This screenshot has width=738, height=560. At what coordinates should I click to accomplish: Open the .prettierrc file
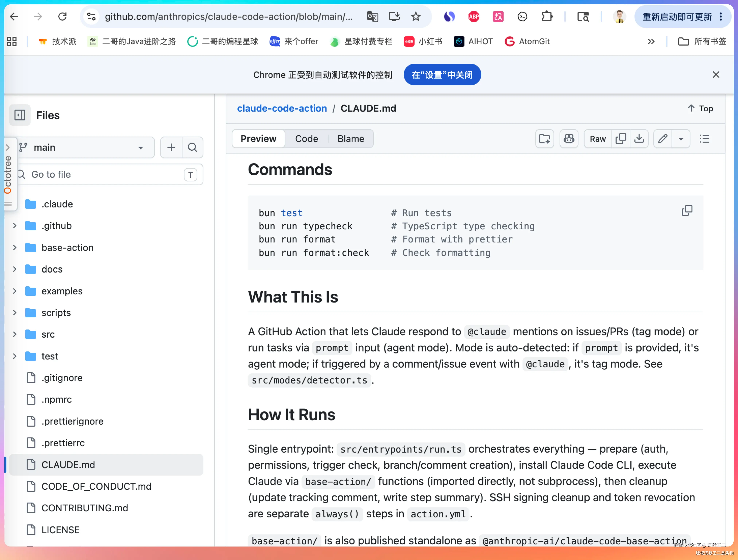(x=63, y=443)
